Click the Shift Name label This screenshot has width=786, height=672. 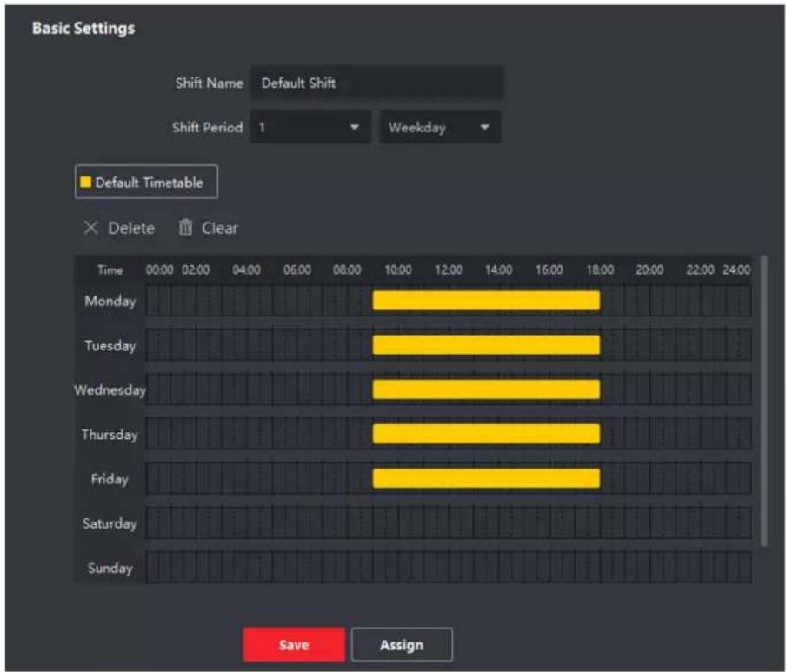pyautogui.click(x=210, y=83)
